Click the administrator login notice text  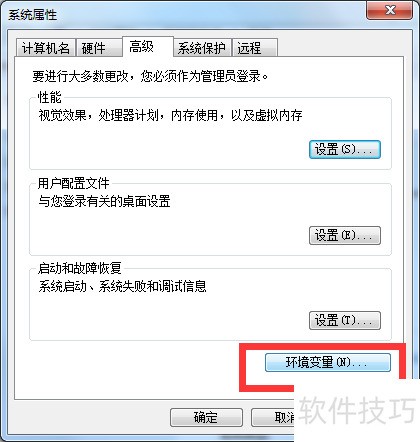tap(150, 76)
